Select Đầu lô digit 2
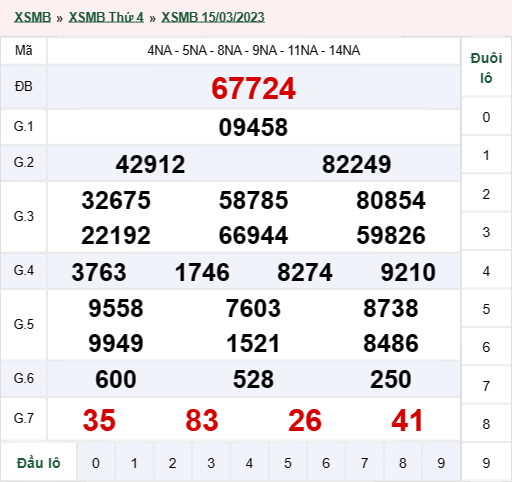This screenshot has width=512, height=482. coord(172,463)
